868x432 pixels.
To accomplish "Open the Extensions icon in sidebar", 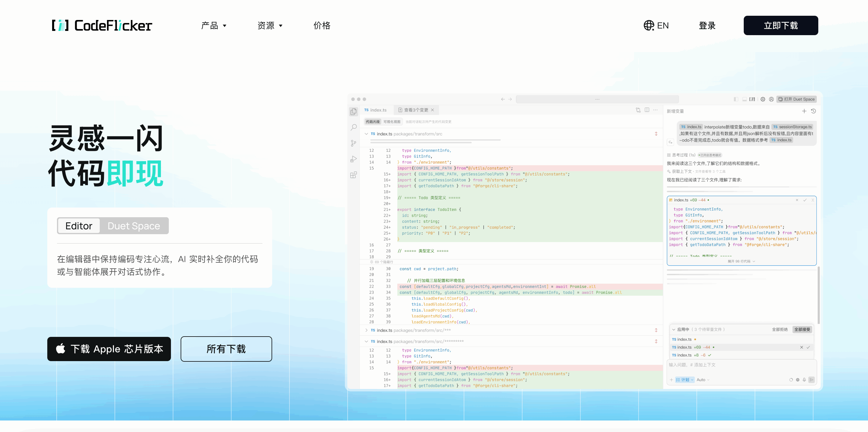I will pyautogui.click(x=353, y=175).
